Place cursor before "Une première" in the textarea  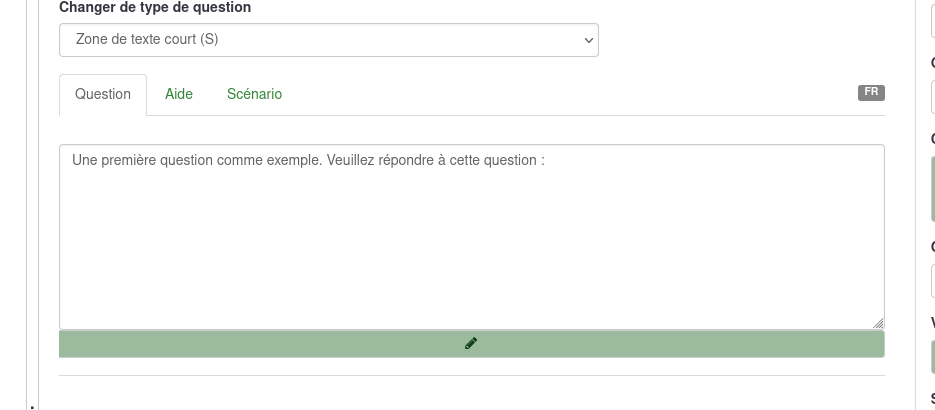72,160
